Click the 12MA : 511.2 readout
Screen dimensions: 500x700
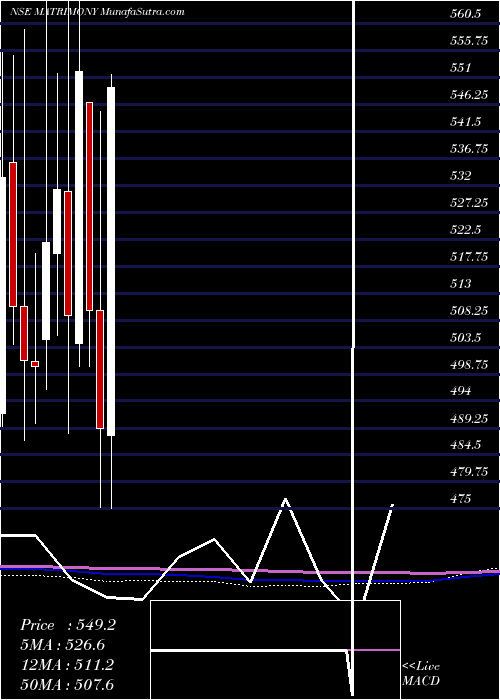coord(67,665)
